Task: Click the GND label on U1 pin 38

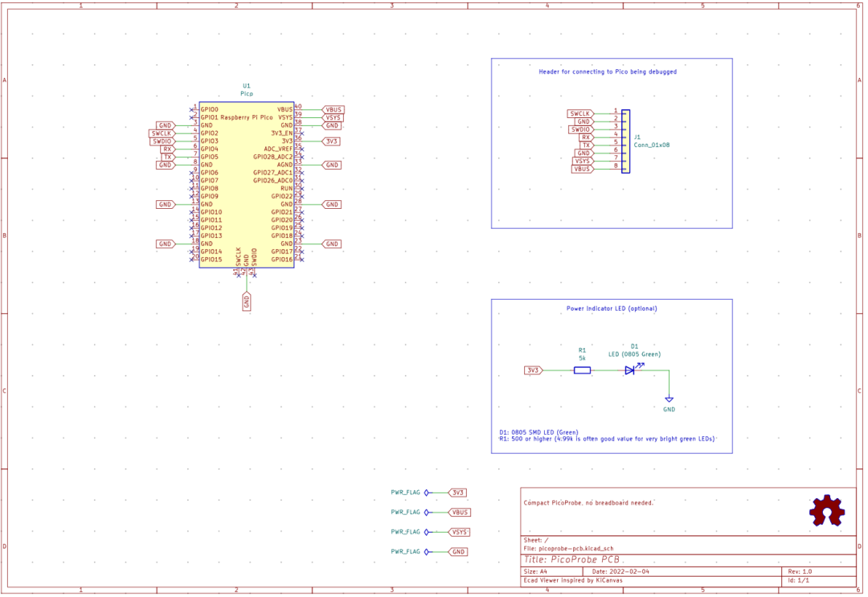Action: coord(332,125)
